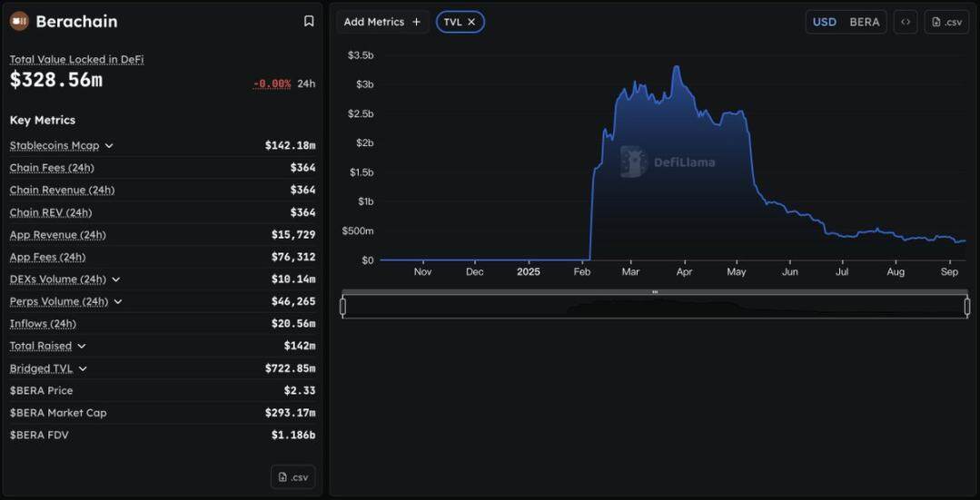
Task: Click the bookmark icon next to Berachain
Action: 309,21
